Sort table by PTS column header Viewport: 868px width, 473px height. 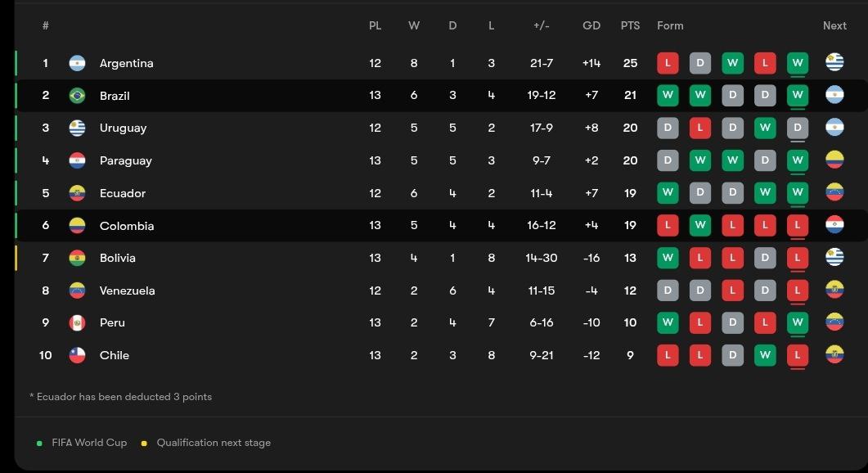tap(630, 25)
